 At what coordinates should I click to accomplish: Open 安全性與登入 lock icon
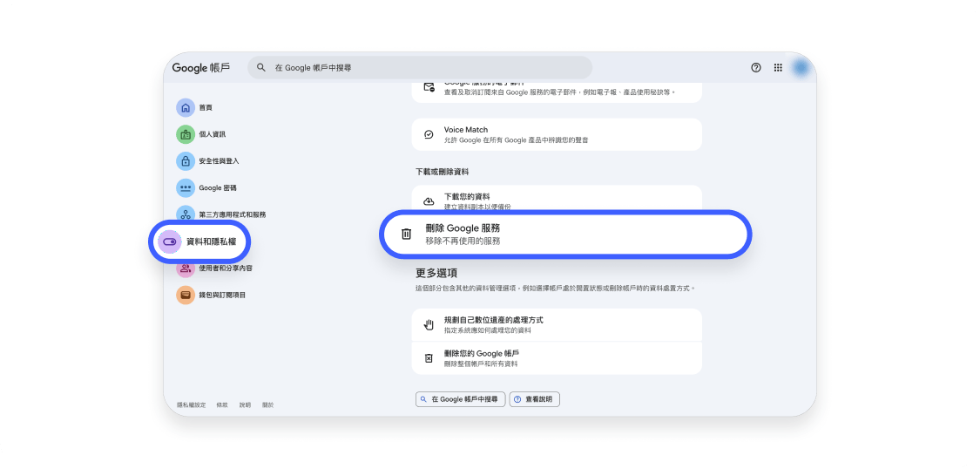185,161
